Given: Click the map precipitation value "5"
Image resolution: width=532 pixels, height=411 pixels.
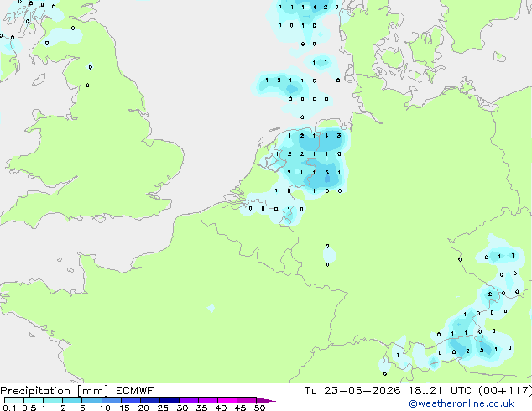Looking at the screenshot, I should tap(326, 172).
